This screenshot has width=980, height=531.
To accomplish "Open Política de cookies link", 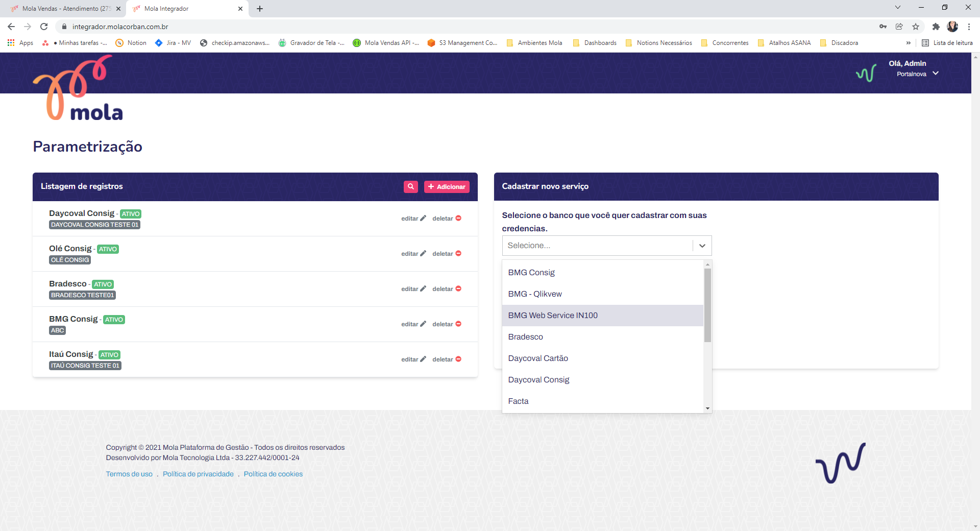I will [273, 474].
